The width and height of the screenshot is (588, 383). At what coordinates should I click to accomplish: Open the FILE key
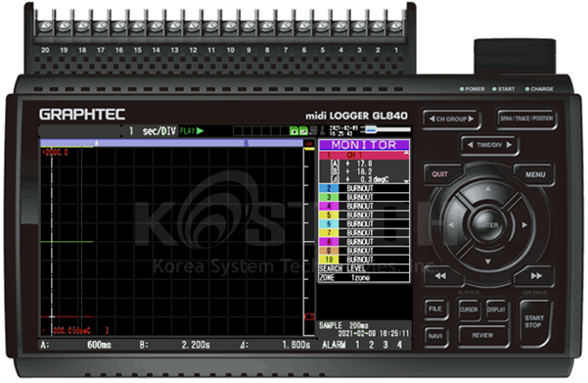pyautogui.click(x=435, y=309)
